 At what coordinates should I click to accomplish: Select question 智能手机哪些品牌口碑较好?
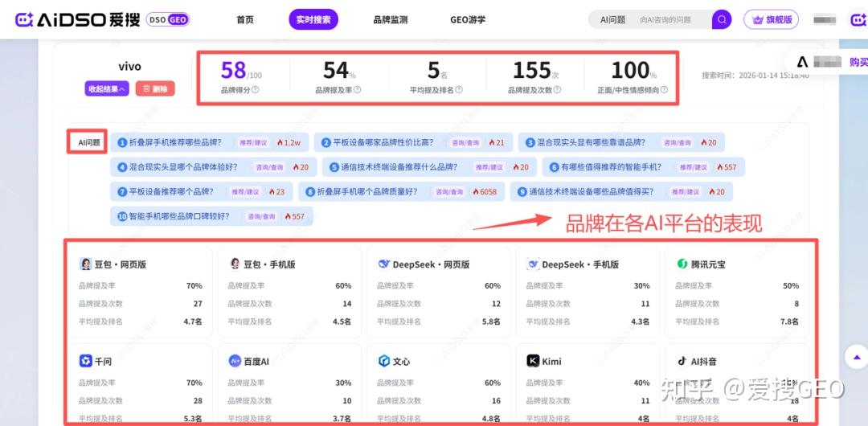[211, 216]
